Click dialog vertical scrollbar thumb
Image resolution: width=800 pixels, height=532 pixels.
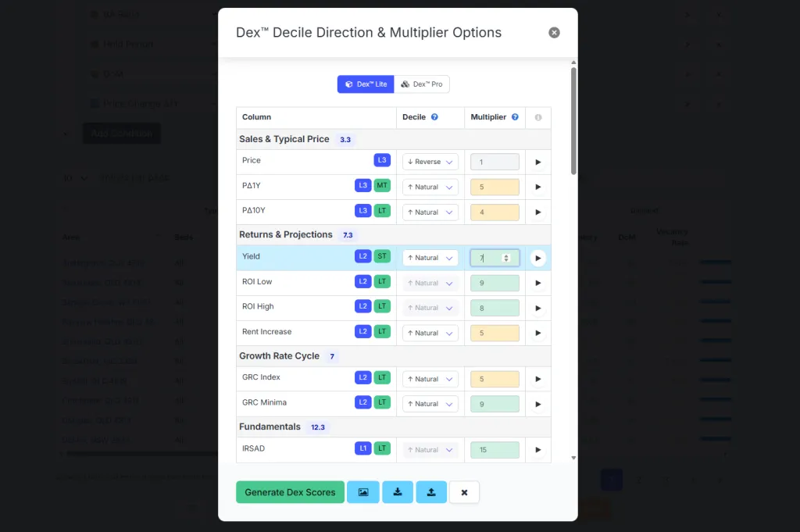[573, 121]
